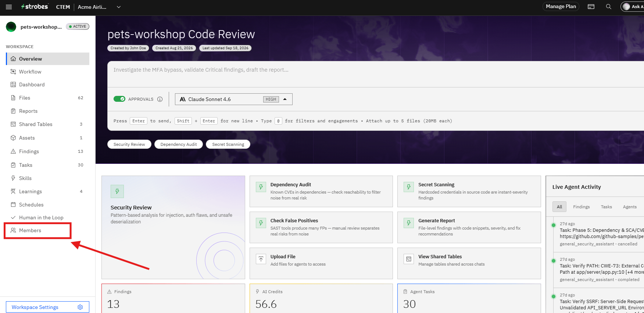The image size is (644, 313).
Task: Click the Strobes logo
Action: point(35,7)
